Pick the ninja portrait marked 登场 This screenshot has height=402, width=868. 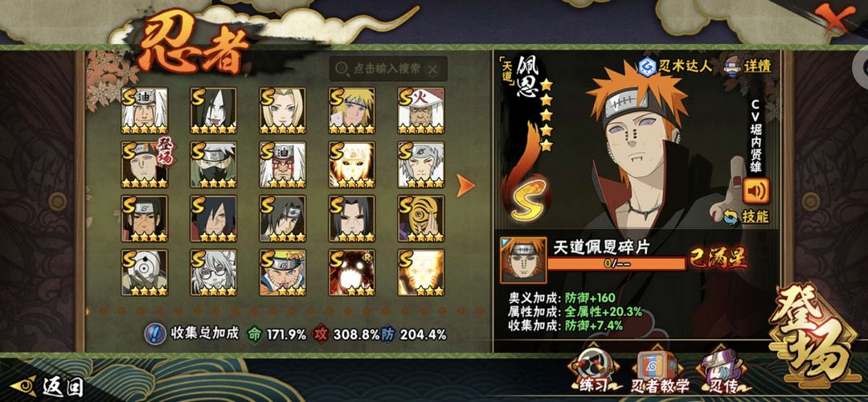145,165
